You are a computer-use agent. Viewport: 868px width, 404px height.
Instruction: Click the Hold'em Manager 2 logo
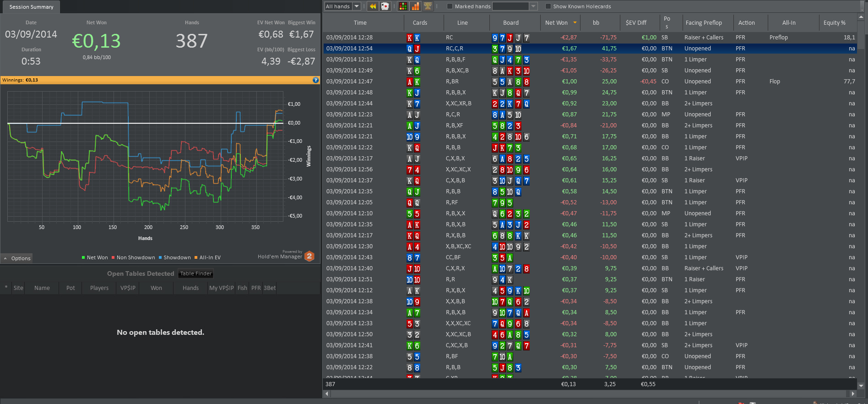[x=309, y=256]
